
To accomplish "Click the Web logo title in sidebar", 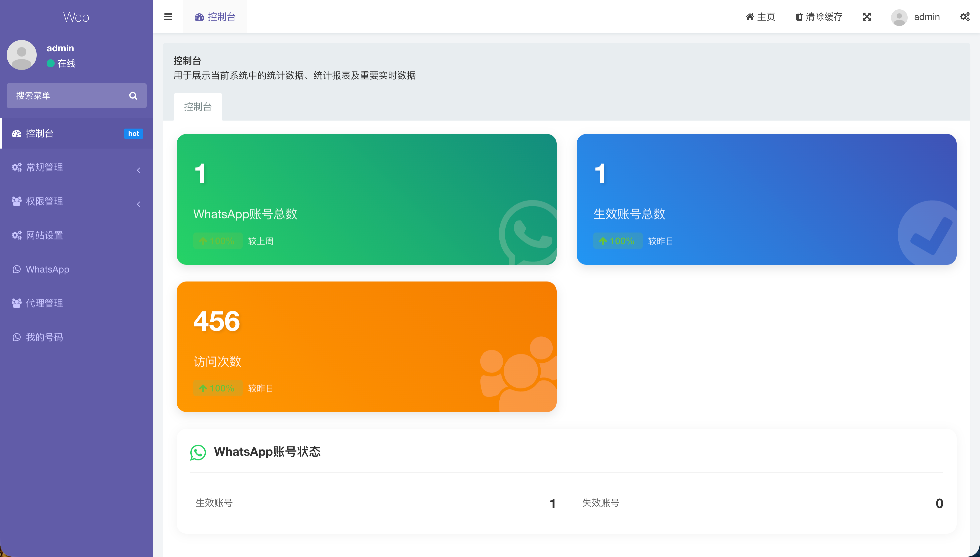I will click(76, 17).
